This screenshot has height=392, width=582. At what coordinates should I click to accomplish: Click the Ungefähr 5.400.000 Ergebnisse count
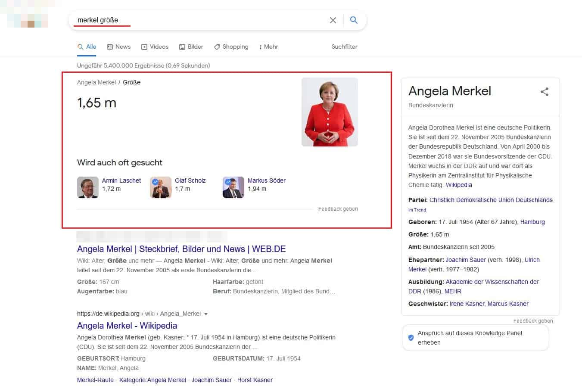point(143,65)
